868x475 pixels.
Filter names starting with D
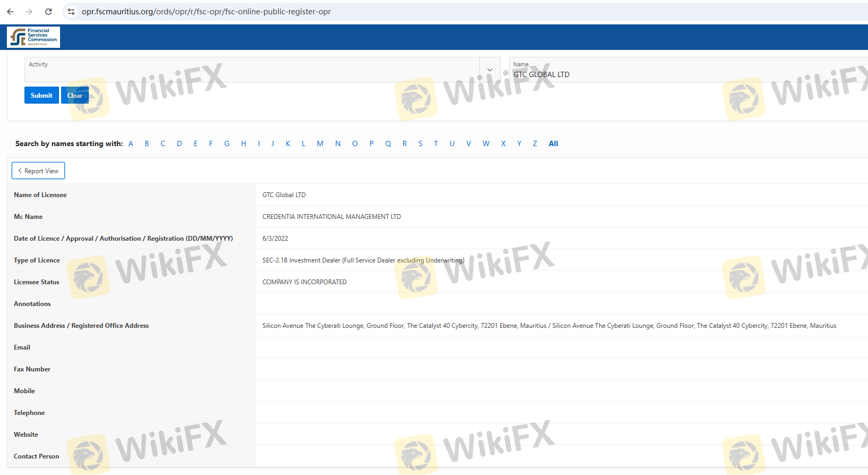click(x=180, y=143)
